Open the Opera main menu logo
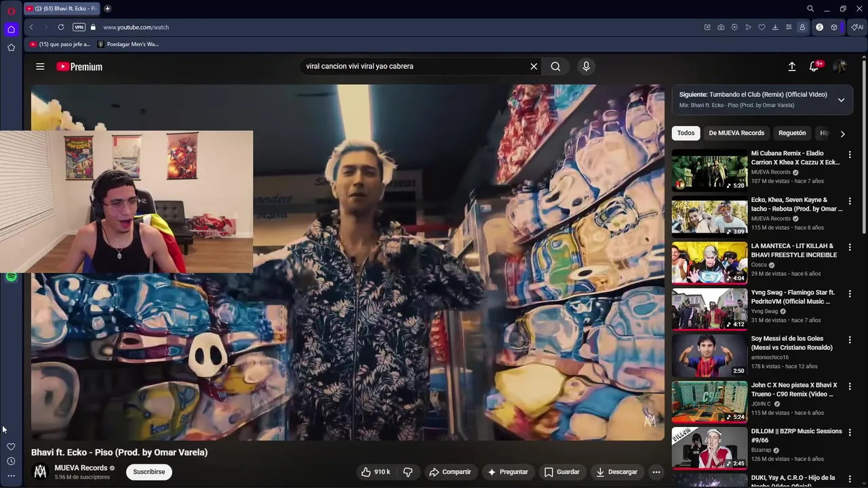Viewport: 868px width, 488px height. [11, 11]
